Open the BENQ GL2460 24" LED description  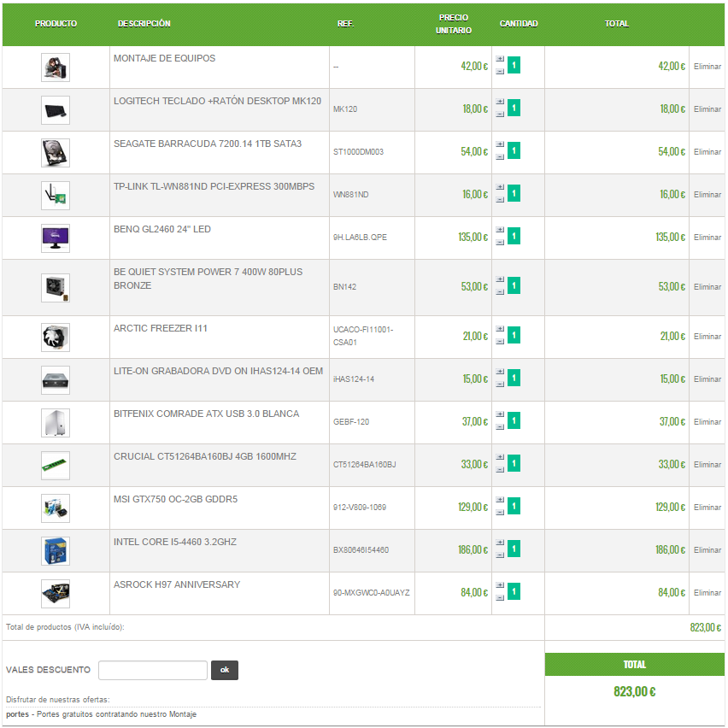click(x=162, y=229)
